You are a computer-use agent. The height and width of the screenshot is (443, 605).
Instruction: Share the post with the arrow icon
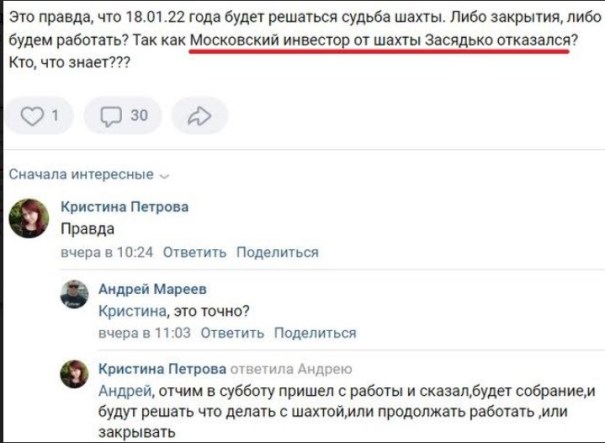click(199, 116)
